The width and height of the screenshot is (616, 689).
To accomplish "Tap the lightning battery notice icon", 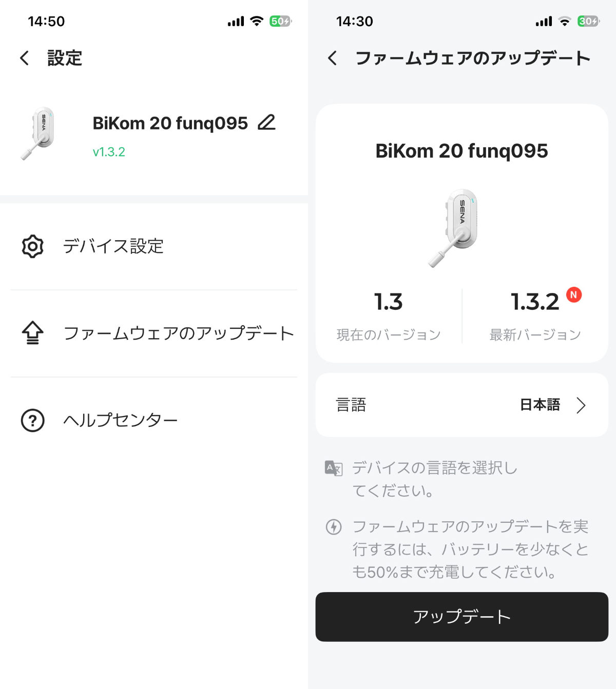I will (334, 527).
